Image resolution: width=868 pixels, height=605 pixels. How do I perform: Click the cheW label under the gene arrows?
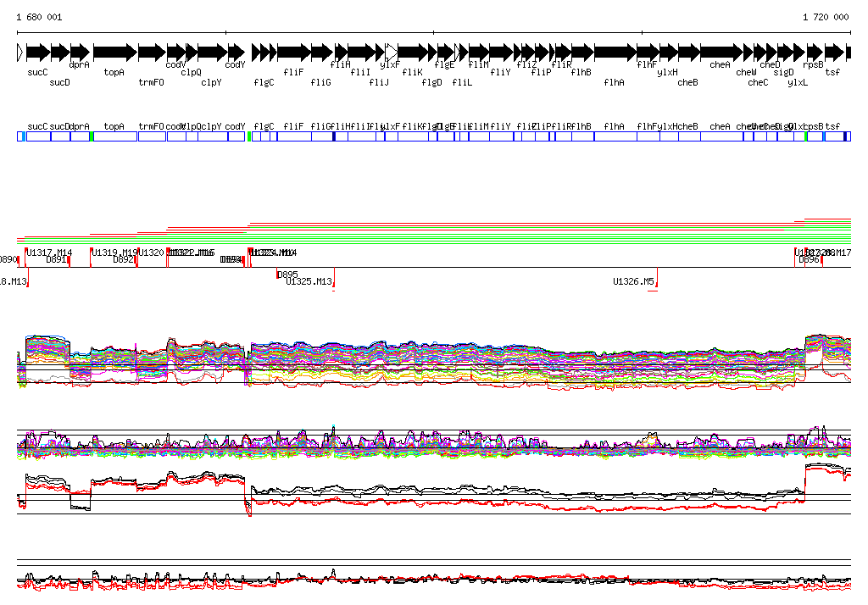746,72
